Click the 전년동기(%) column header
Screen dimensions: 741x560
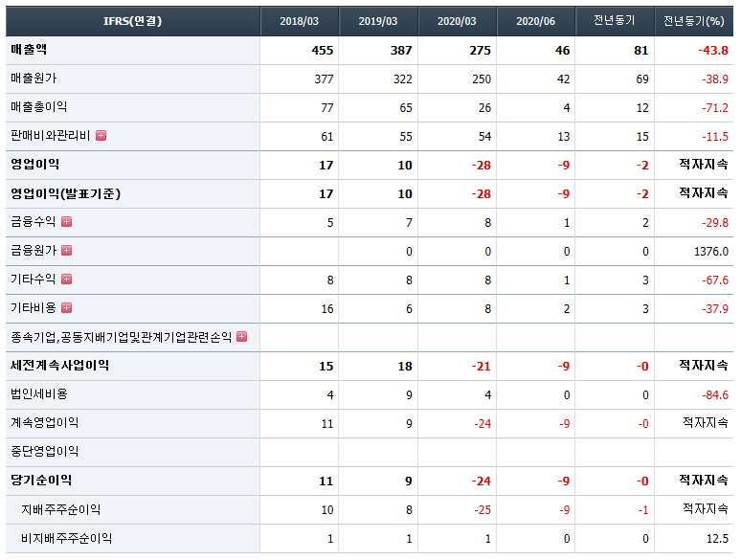click(694, 21)
